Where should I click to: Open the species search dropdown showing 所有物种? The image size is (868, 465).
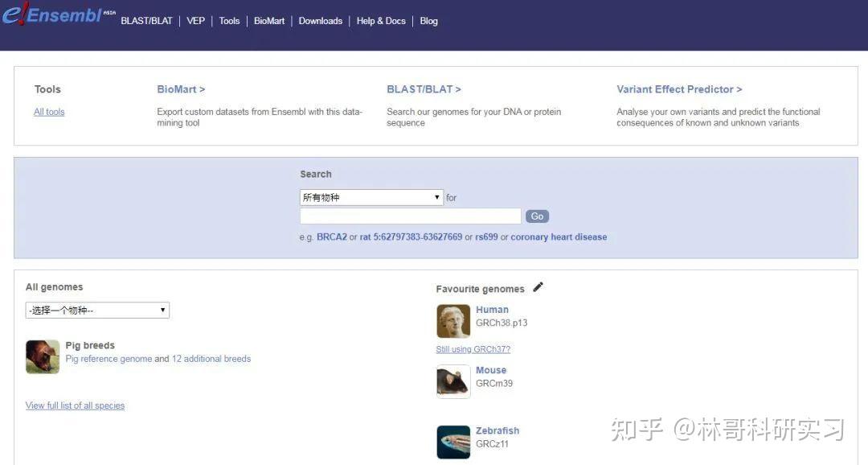371,196
